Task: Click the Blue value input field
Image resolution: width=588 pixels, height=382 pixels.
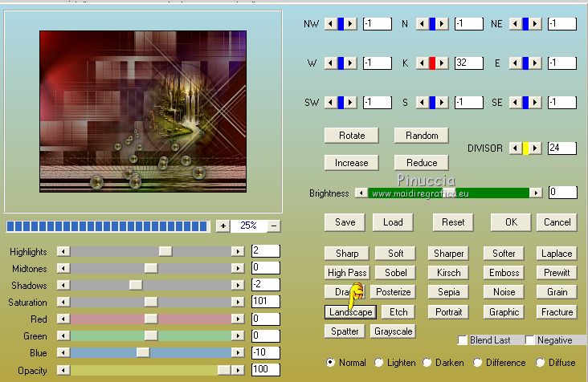Action: click(265, 352)
